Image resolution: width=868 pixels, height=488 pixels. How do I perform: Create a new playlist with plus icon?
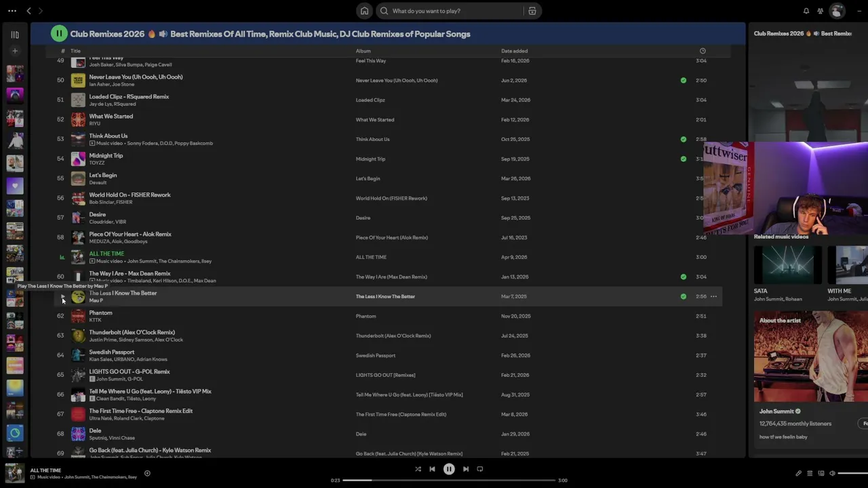tap(15, 51)
